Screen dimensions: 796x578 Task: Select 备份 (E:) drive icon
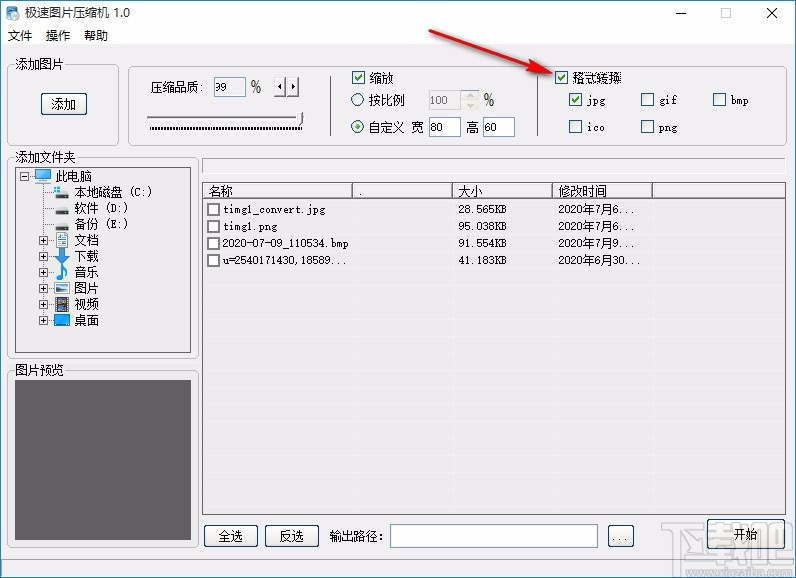61,225
